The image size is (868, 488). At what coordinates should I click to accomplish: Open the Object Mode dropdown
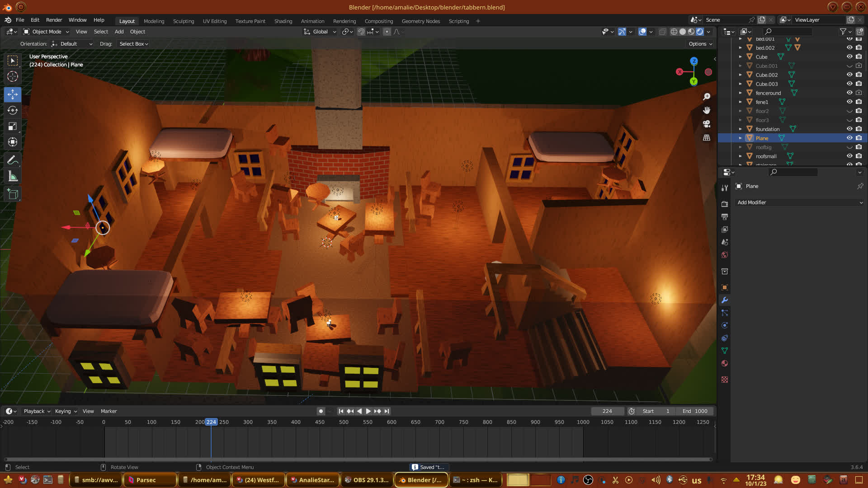[46, 32]
